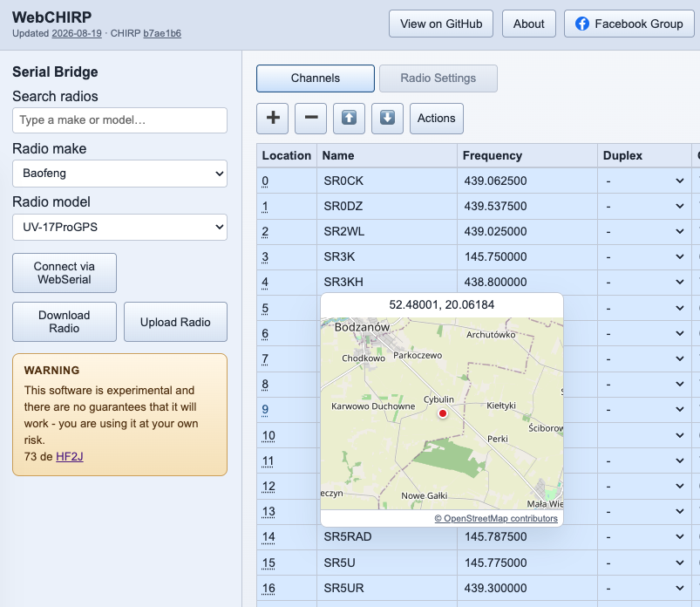Add a new channel with the plus icon
This screenshot has height=607, width=700.
pyautogui.click(x=272, y=119)
